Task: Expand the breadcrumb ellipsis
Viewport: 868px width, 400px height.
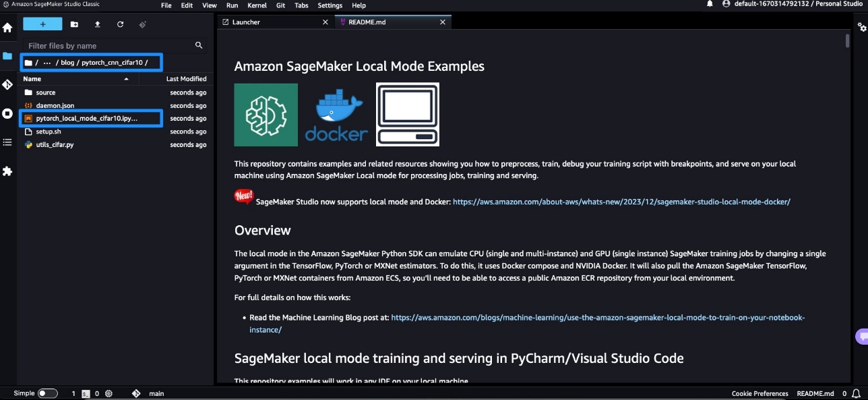Action: tap(47, 63)
